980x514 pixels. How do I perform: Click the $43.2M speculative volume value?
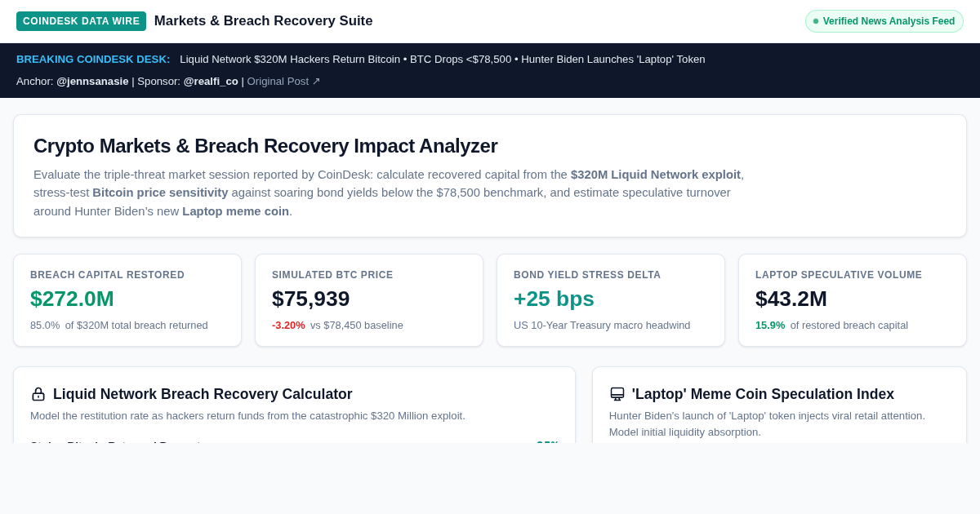tap(791, 299)
